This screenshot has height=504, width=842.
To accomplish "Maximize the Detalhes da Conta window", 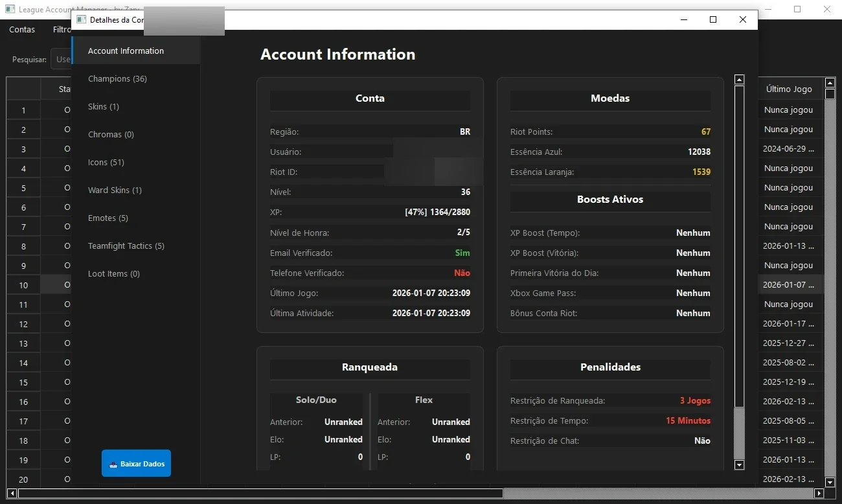I will [713, 19].
